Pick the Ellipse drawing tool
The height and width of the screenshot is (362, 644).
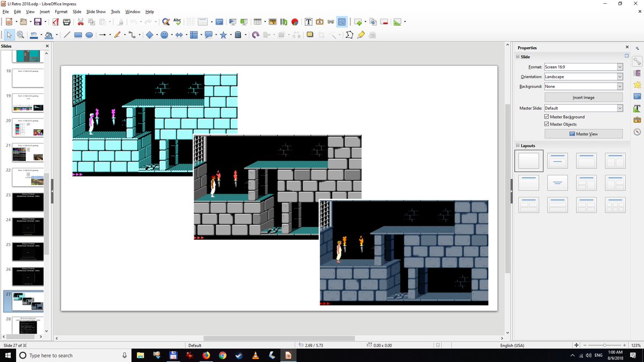click(89, 35)
